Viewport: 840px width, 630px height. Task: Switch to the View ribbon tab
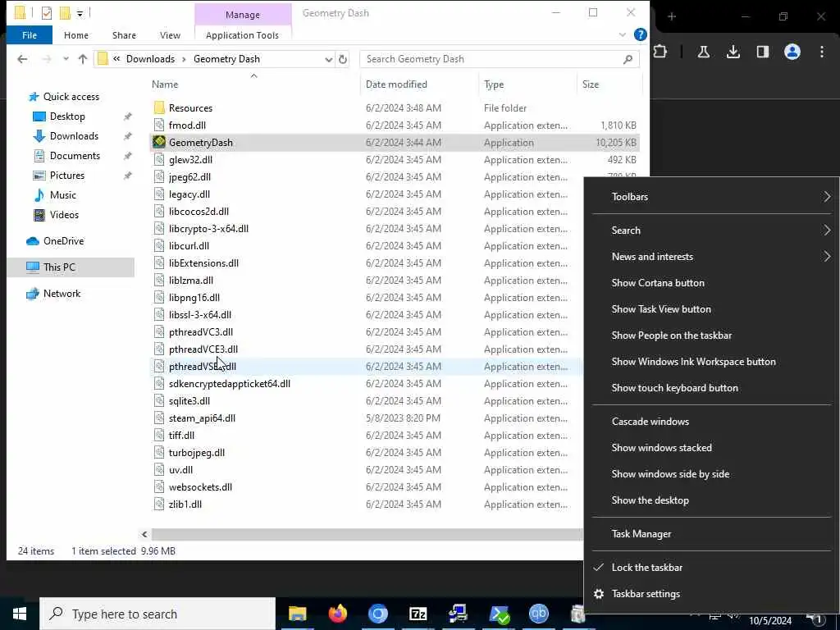click(170, 34)
